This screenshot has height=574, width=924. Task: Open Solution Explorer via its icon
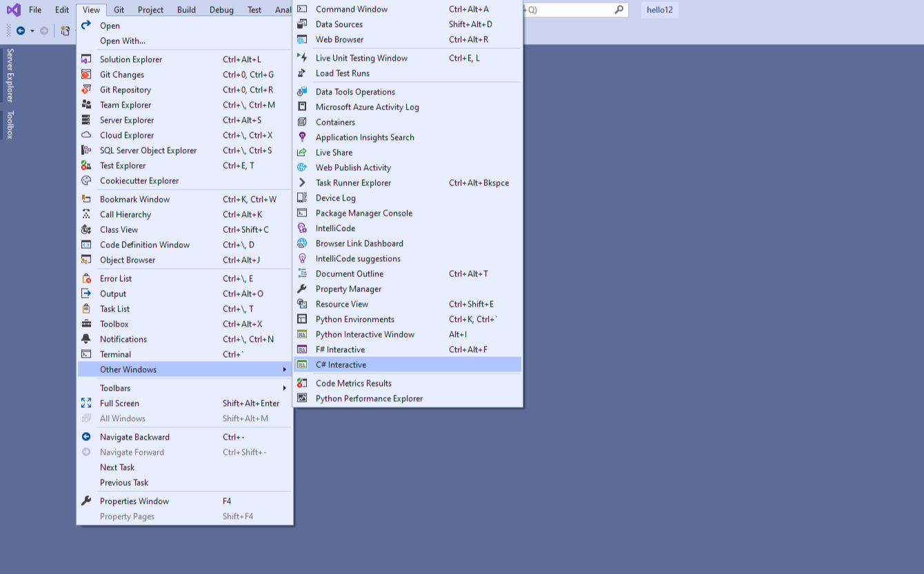pos(86,59)
